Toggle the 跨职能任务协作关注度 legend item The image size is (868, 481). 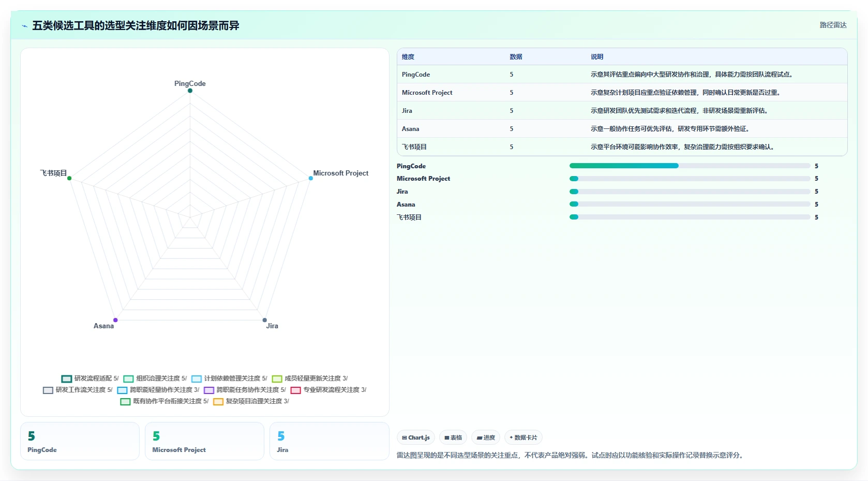coord(245,390)
